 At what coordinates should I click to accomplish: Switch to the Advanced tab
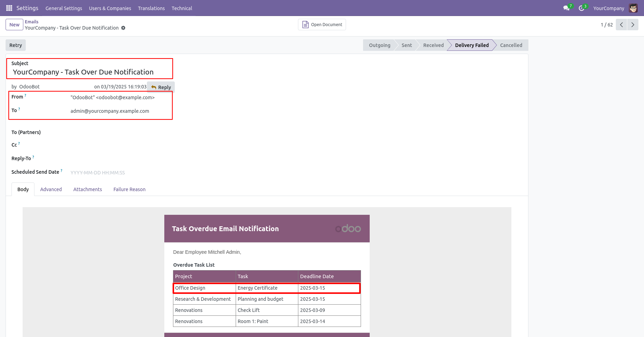point(51,189)
